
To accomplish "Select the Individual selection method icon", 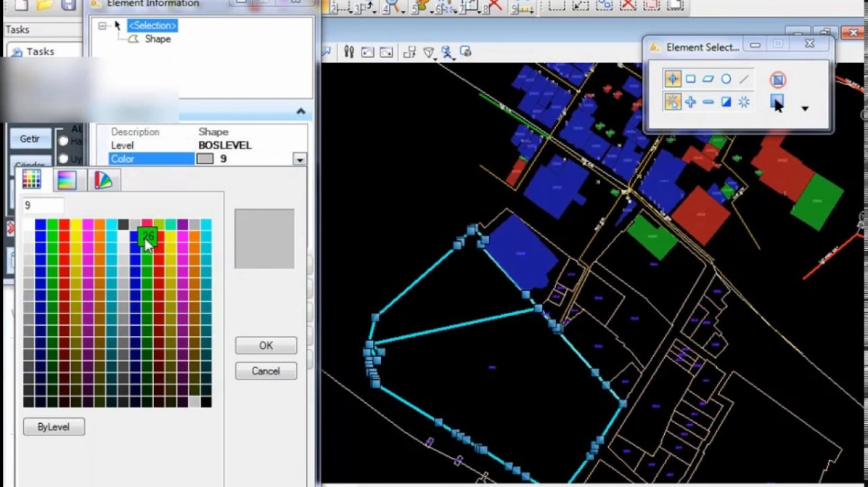I will [x=673, y=79].
